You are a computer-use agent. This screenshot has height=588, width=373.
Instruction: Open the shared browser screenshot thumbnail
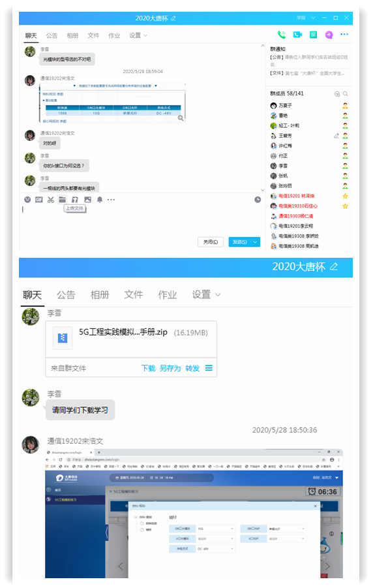pyautogui.click(x=194, y=514)
